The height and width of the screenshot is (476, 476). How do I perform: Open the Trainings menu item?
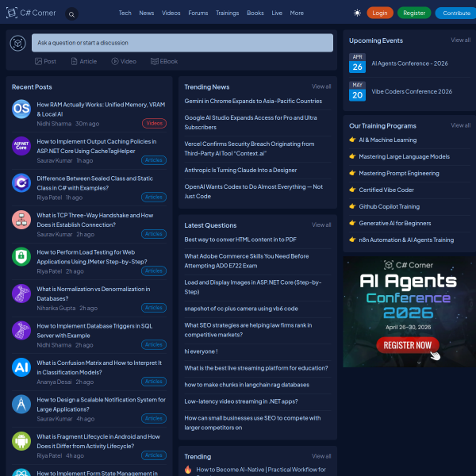click(227, 13)
